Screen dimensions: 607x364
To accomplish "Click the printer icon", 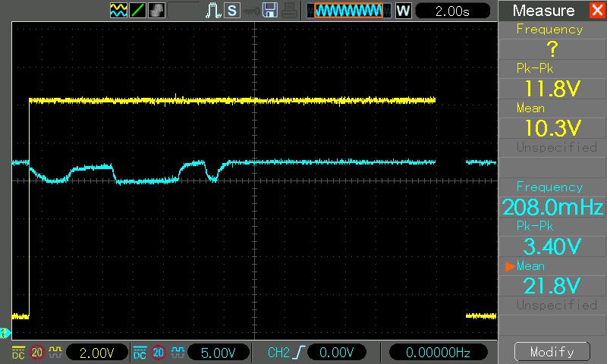I will click(290, 11).
